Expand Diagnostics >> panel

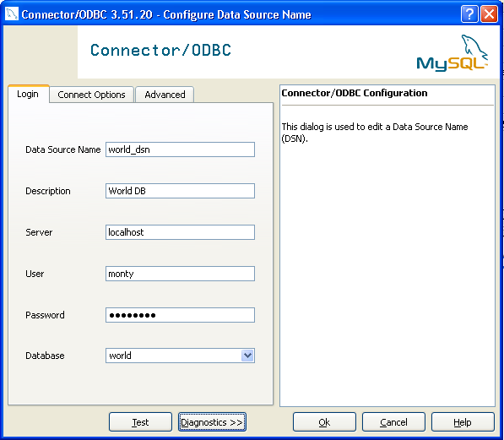point(212,422)
